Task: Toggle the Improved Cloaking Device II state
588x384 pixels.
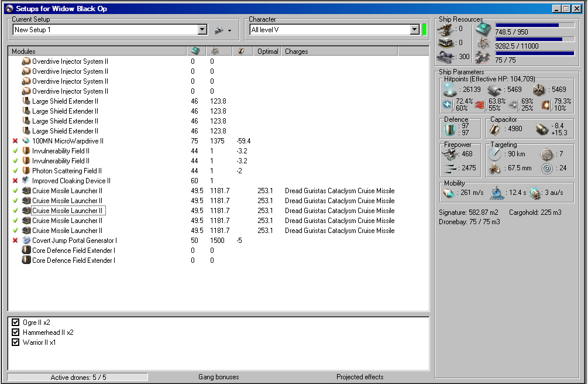Action: 15,180
